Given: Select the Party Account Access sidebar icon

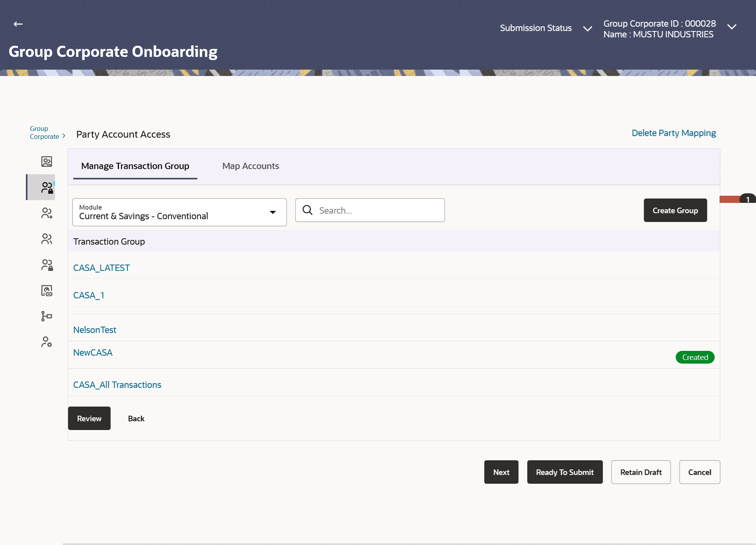Looking at the screenshot, I should (x=47, y=187).
